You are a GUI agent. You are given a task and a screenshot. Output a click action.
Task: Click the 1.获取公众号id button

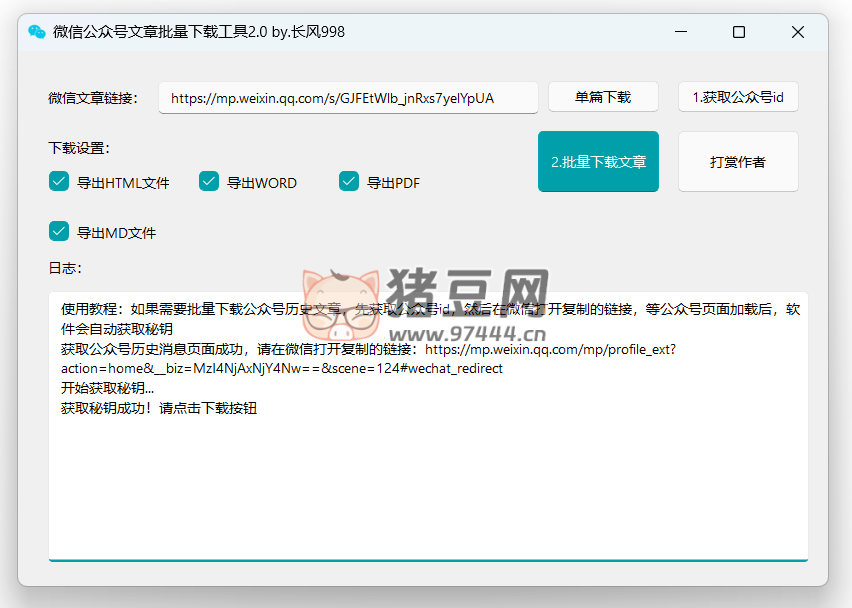pyautogui.click(x=738, y=98)
